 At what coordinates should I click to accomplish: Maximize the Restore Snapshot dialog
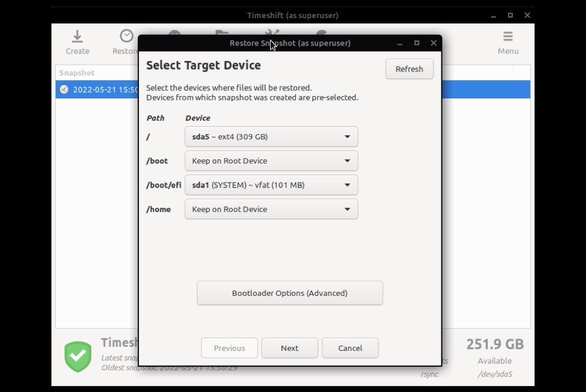(417, 43)
